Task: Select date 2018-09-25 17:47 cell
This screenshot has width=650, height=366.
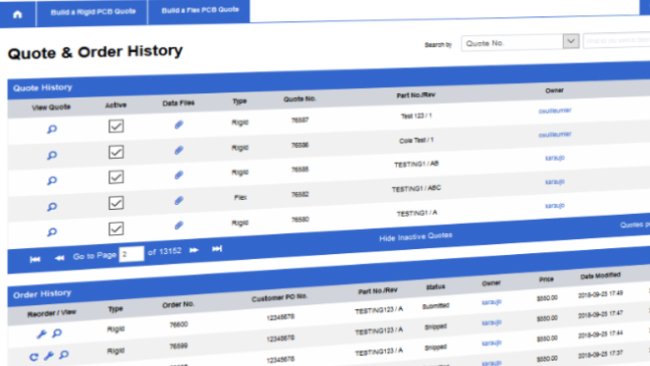Action: pyautogui.click(x=601, y=314)
